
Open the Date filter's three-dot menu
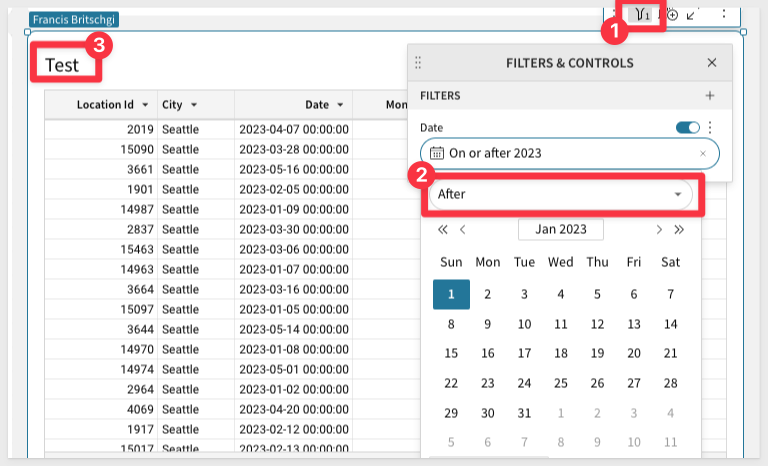click(x=711, y=127)
